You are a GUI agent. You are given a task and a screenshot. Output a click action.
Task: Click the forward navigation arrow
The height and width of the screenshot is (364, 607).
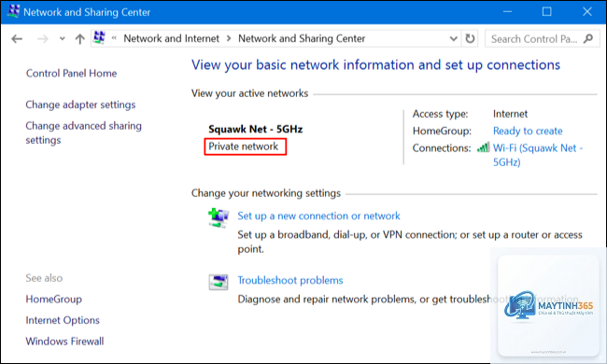[43, 38]
